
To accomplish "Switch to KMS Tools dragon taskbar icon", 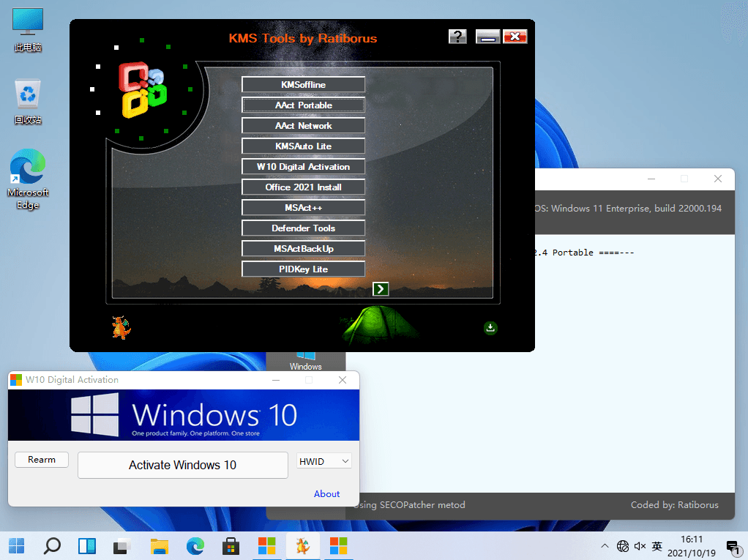I will point(303,545).
